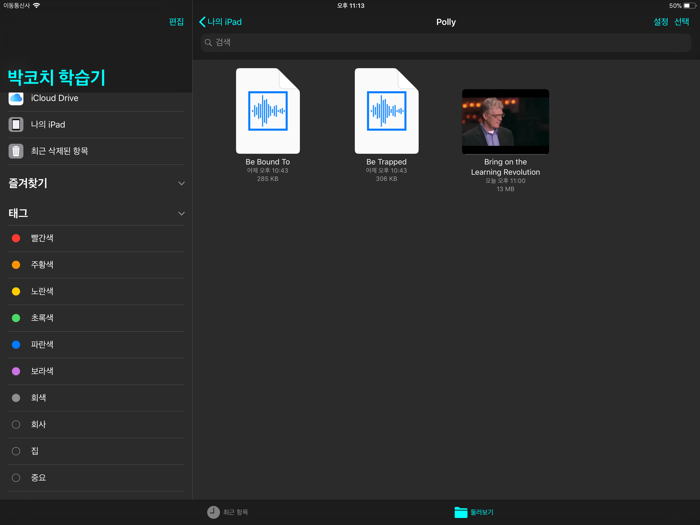The height and width of the screenshot is (525, 700).
Task: Collapse the 태그 section
Action: click(181, 214)
